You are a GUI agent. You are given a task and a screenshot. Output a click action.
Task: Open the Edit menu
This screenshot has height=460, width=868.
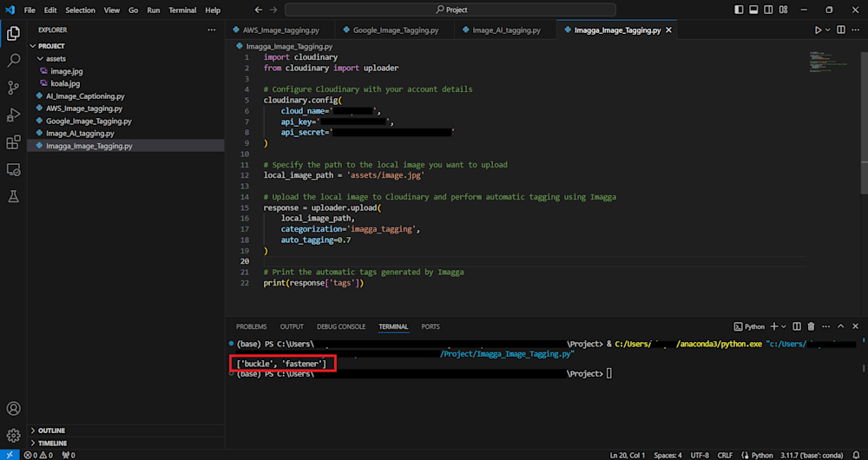(x=50, y=10)
